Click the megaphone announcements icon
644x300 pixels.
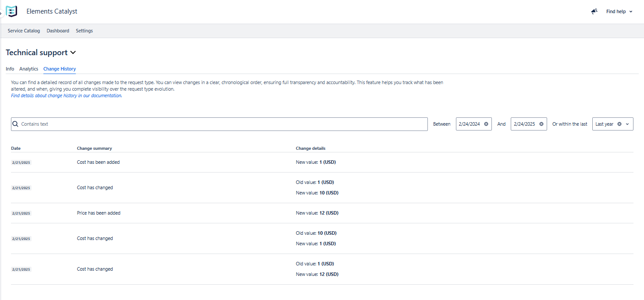pyautogui.click(x=594, y=11)
